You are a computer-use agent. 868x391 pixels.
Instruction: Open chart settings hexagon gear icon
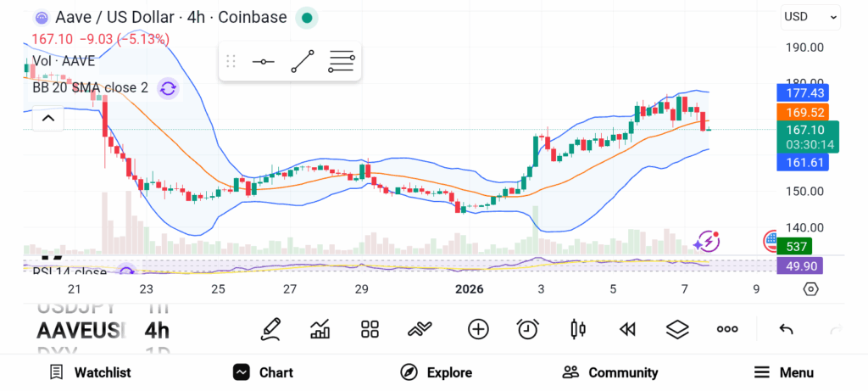point(810,289)
